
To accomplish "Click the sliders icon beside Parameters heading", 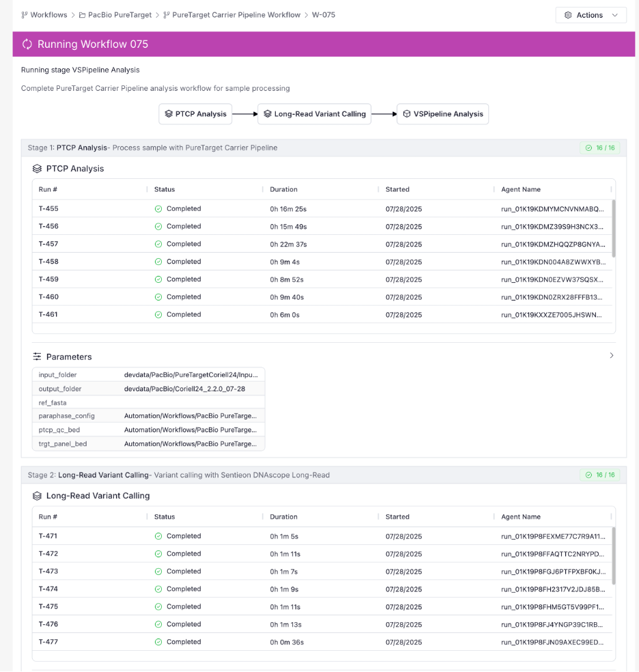I will [38, 356].
